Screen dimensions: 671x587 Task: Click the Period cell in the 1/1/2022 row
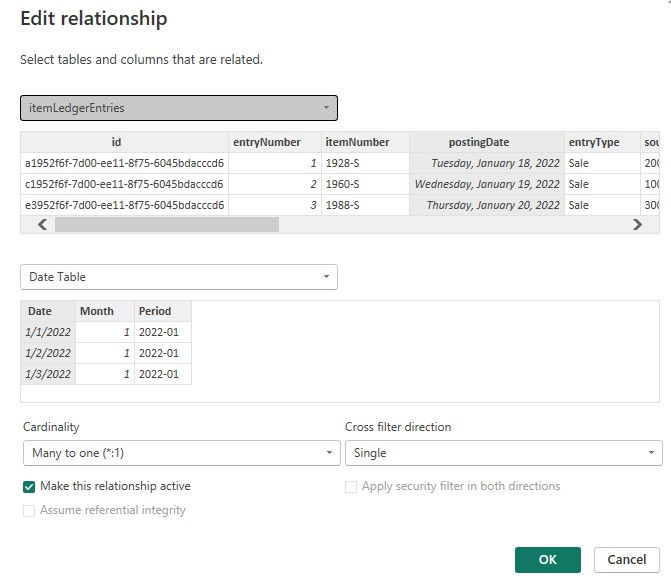163,332
